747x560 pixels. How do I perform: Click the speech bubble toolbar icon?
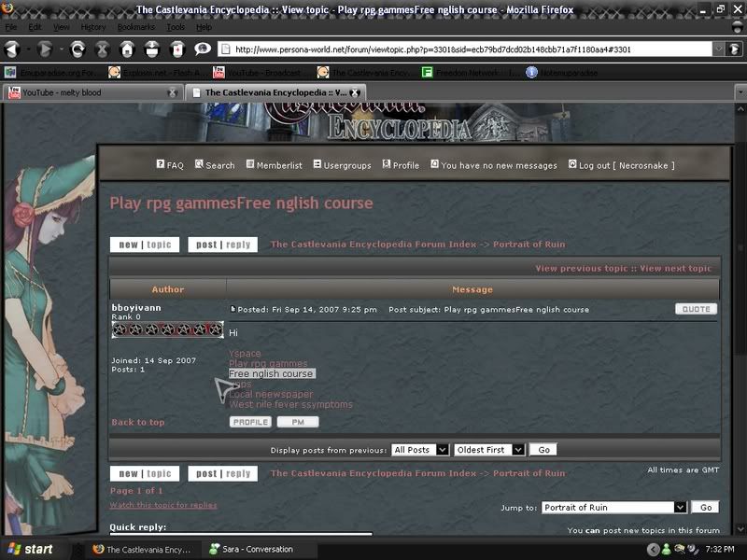point(203,49)
